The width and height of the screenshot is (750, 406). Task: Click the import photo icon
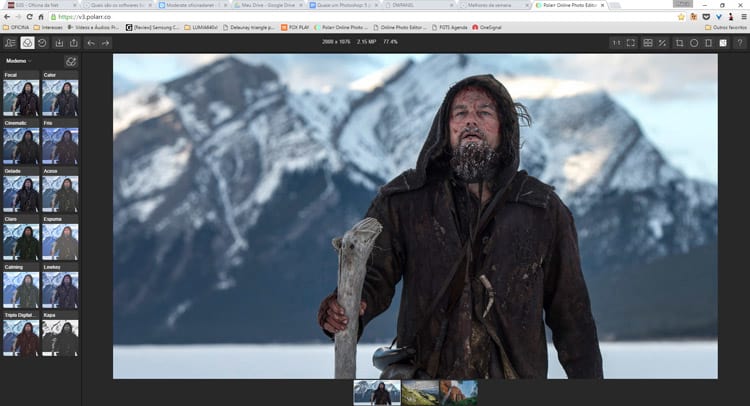(x=59, y=43)
